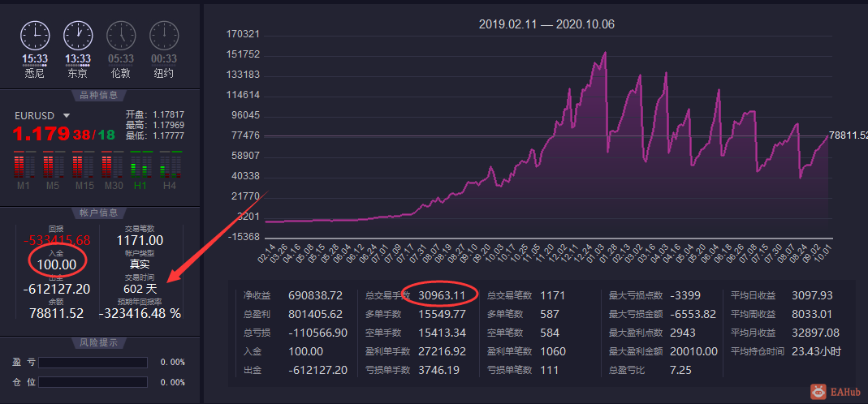Click the 多单手数 value 15549.77

443,314
